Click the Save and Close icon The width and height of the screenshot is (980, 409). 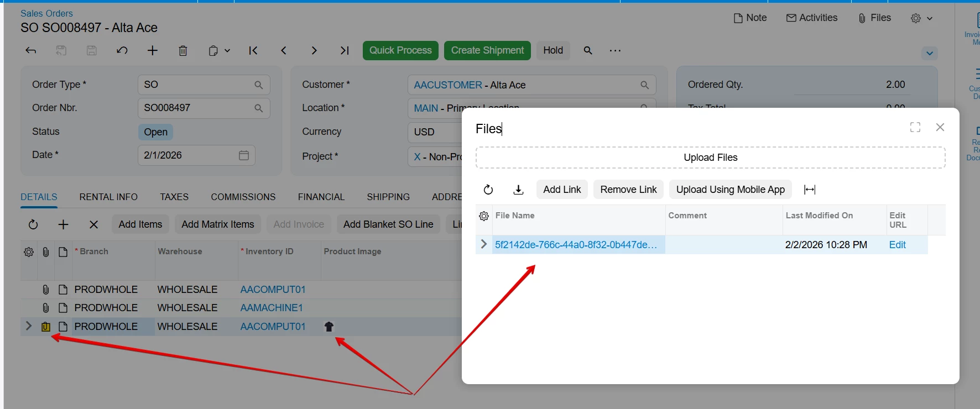[61, 50]
